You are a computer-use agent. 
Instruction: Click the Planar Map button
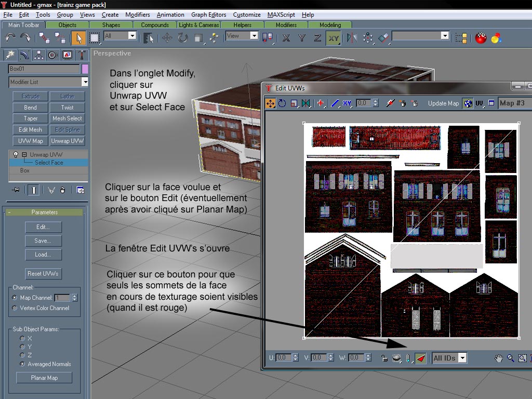tap(45, 378)
